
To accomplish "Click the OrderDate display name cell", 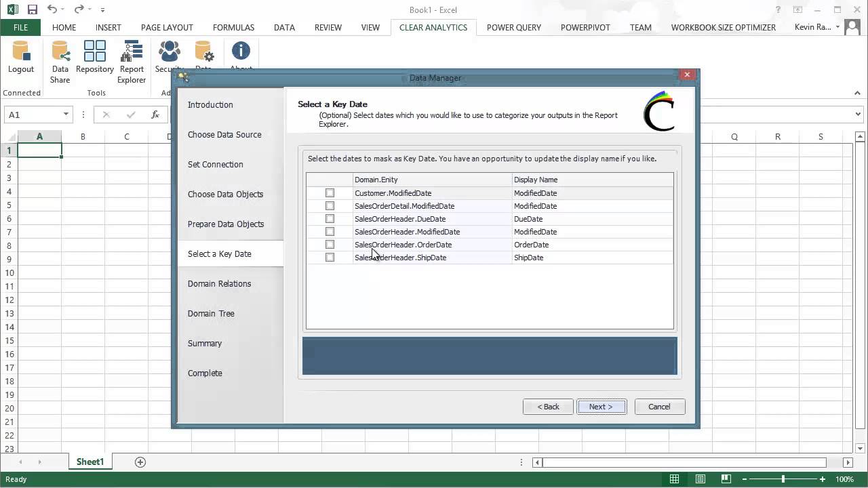I will [592, 245].
